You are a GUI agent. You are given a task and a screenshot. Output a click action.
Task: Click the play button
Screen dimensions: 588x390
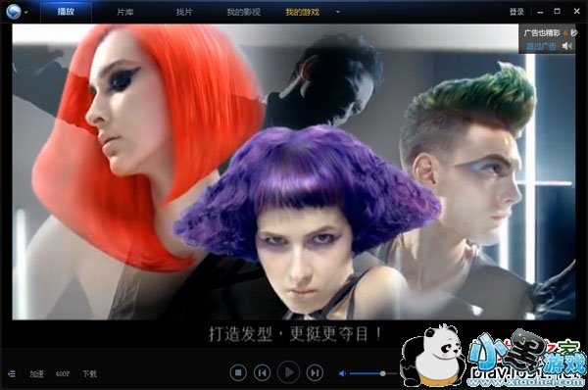coord(288,372)
